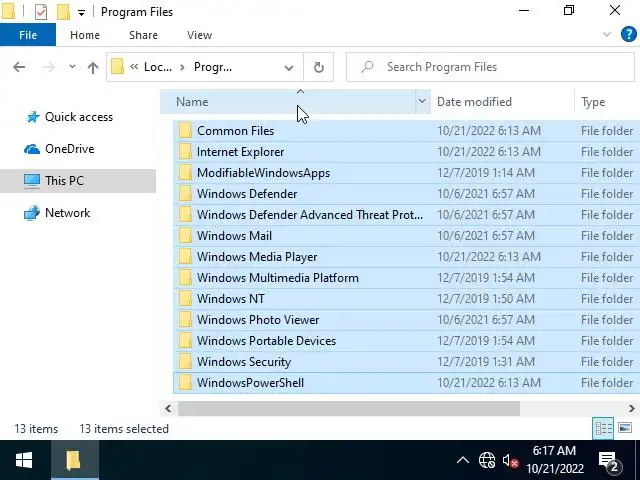The height and width of the screenshot is (480, 640).
Task: Click the Windows Portable Devices folder icon
Action: pos(185,341)
